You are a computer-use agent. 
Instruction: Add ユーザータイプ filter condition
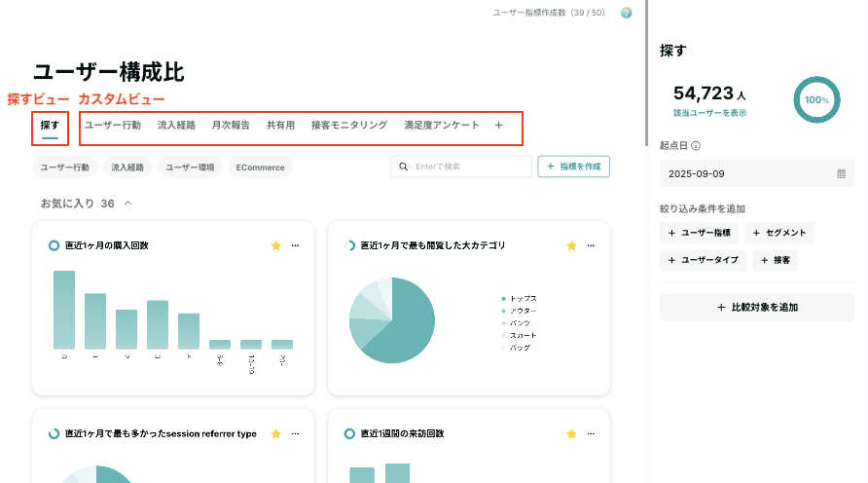point(703,260)
